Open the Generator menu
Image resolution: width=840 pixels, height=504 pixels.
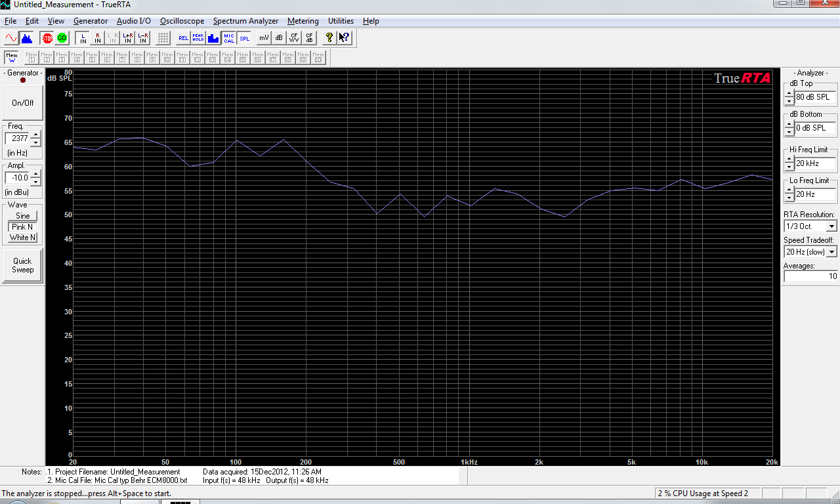click(x=91, y=21)
